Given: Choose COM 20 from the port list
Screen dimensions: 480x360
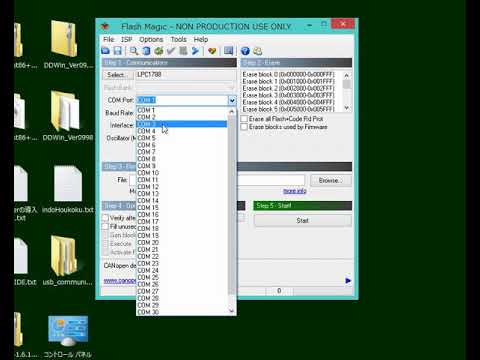Looking at the screenshot, I should coord(182,242).
